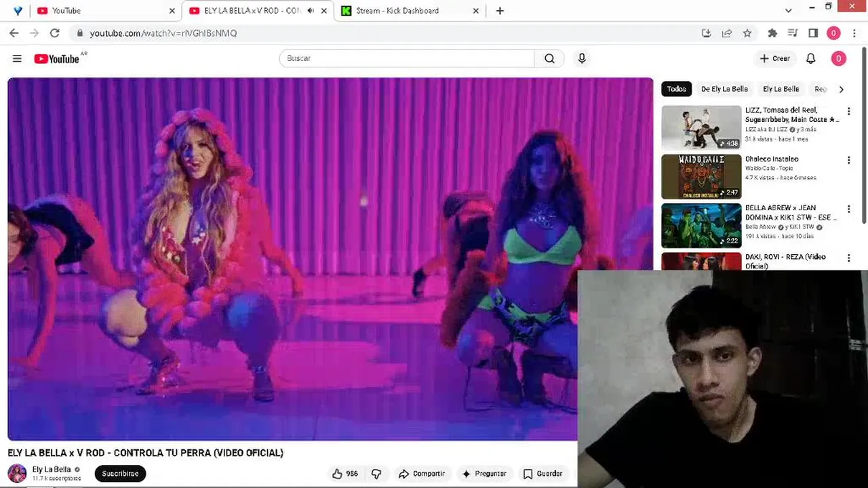This screenshot has height=488, width=868.
Task: Go to YouTube home via logo
Action: point(57,59)
